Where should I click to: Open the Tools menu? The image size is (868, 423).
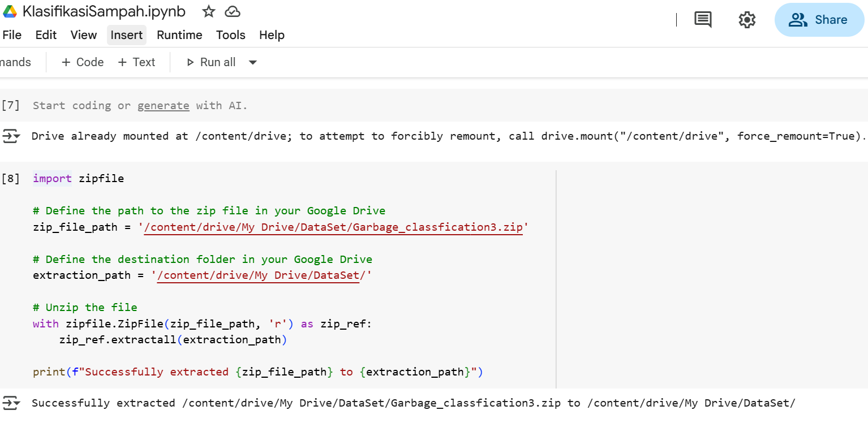click(231, 35)
